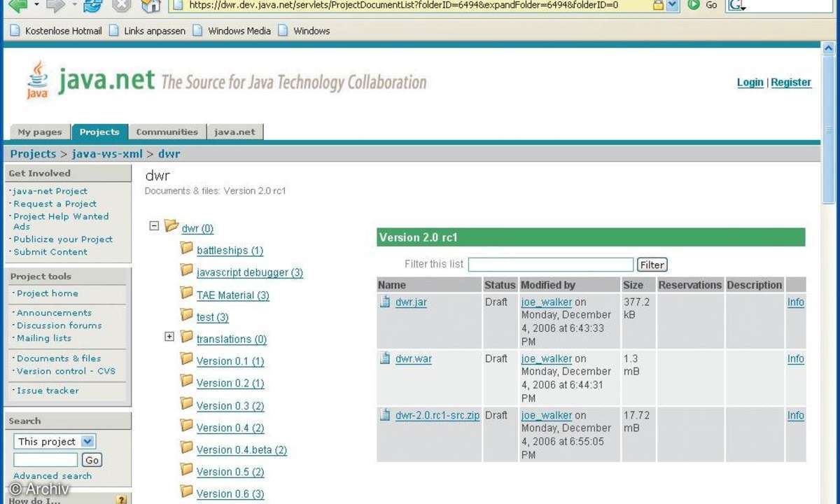Click the browser Stop loading icon
This screenshot has width=840, height=504.
121,6
